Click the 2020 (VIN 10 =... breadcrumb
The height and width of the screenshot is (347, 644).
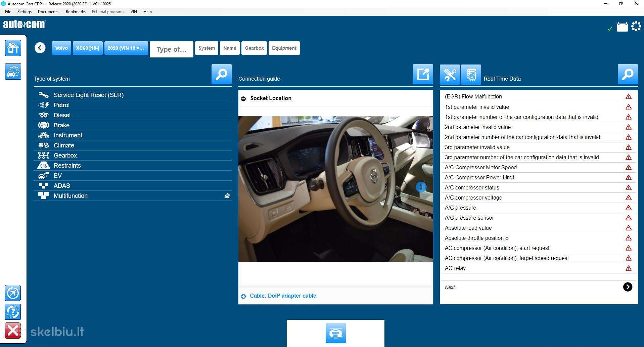(126, 48)
